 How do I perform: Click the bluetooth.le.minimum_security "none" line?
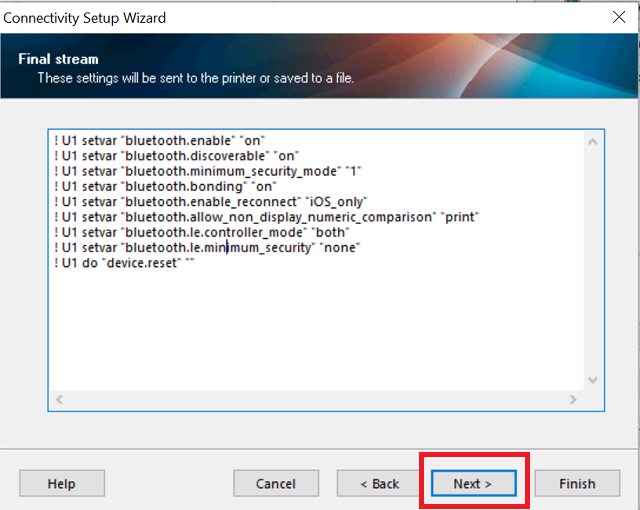point(207,247)
